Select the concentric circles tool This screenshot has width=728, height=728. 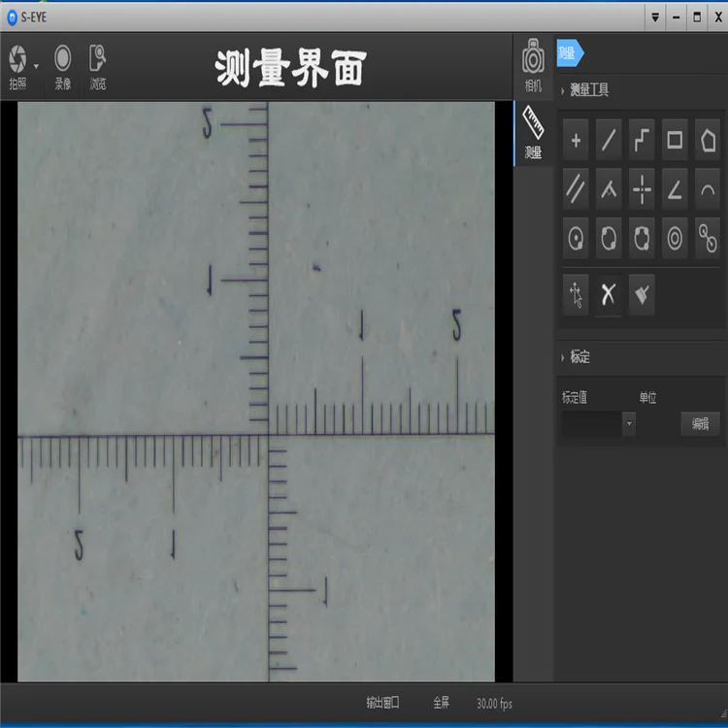tap(675, 237)
